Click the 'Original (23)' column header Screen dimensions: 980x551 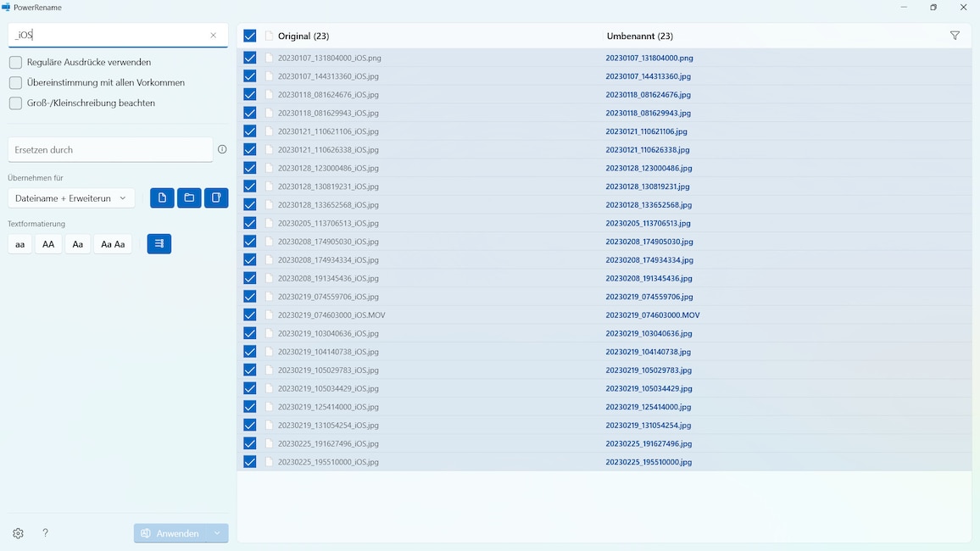point(303,36)
